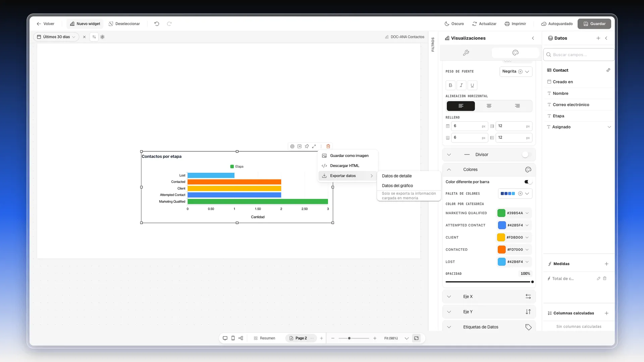Expand the Asignado field
The image size is (644, 362).
pos(609,127)
